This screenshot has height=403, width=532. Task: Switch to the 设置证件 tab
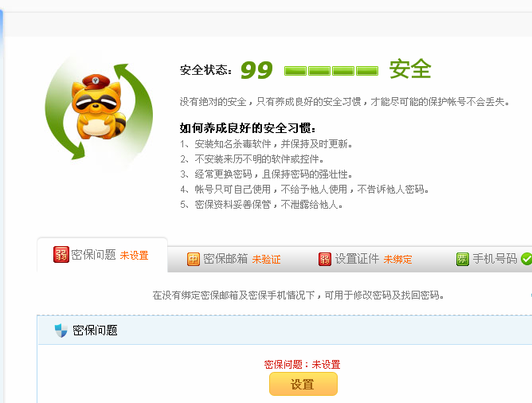click(x=365, y=259)
